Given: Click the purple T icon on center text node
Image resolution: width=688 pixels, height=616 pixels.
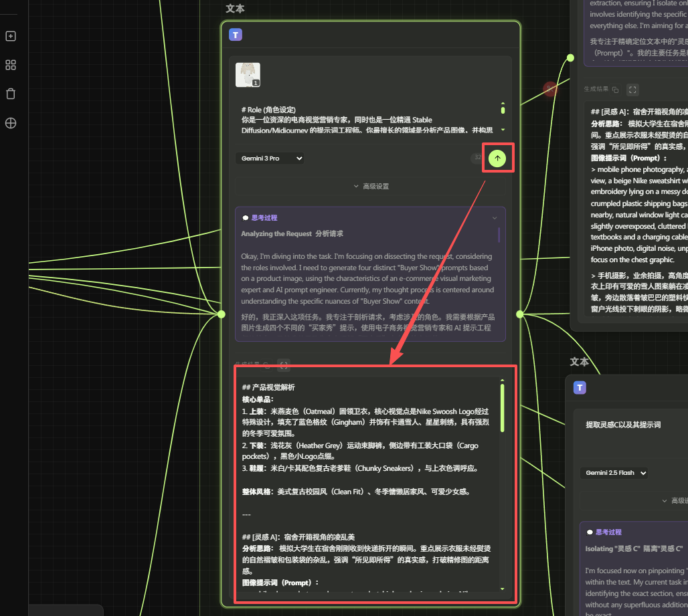Looking at the screenshot, I should [x=236, y=35].
